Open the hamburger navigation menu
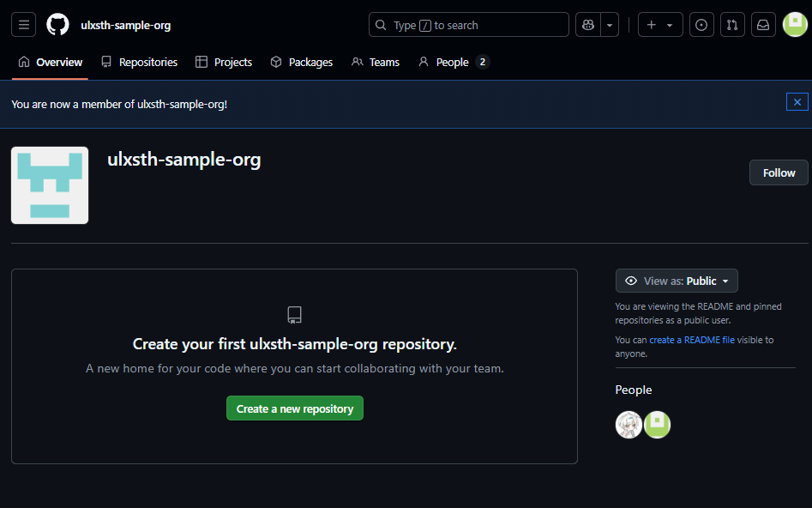 [24, 25]
